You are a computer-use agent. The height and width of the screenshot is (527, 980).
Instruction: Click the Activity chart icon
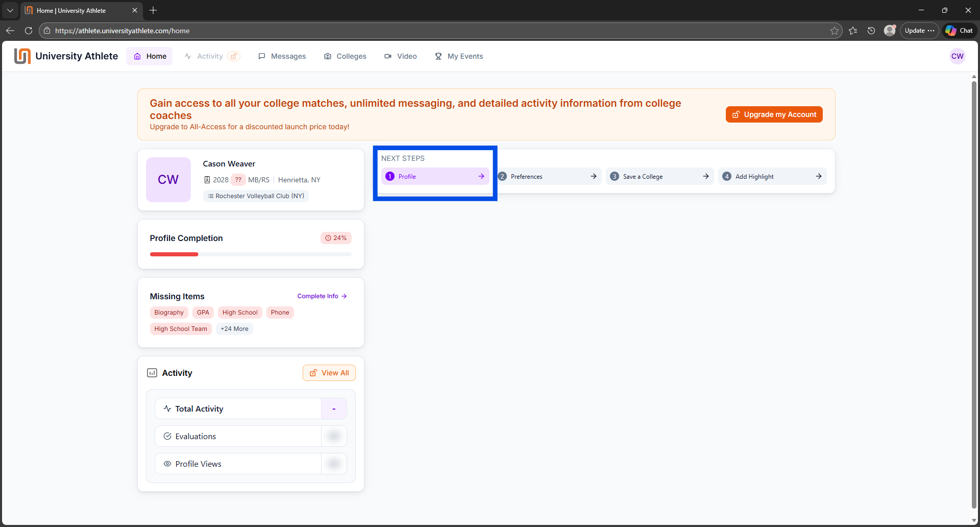tap(152, 373)
